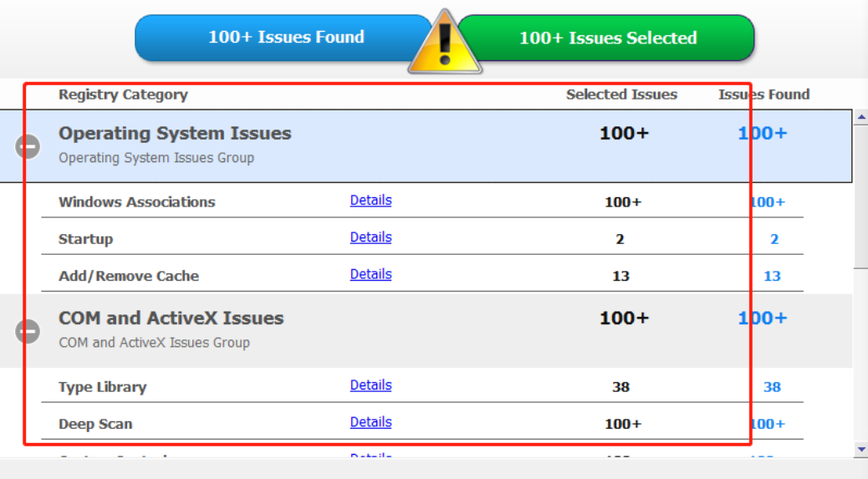Click the Registry Category column header
This screenshot has height=479, width=868.
[x=124, y=94]
